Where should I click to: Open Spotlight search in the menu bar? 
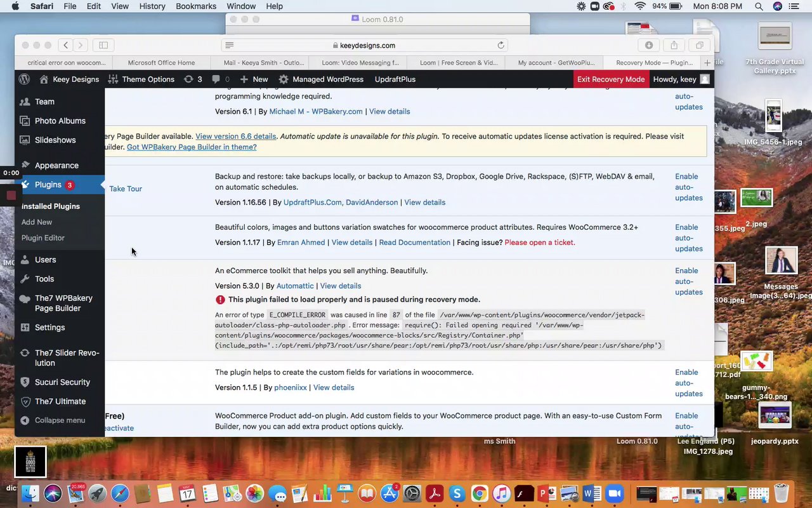click(x=759, y=6)
